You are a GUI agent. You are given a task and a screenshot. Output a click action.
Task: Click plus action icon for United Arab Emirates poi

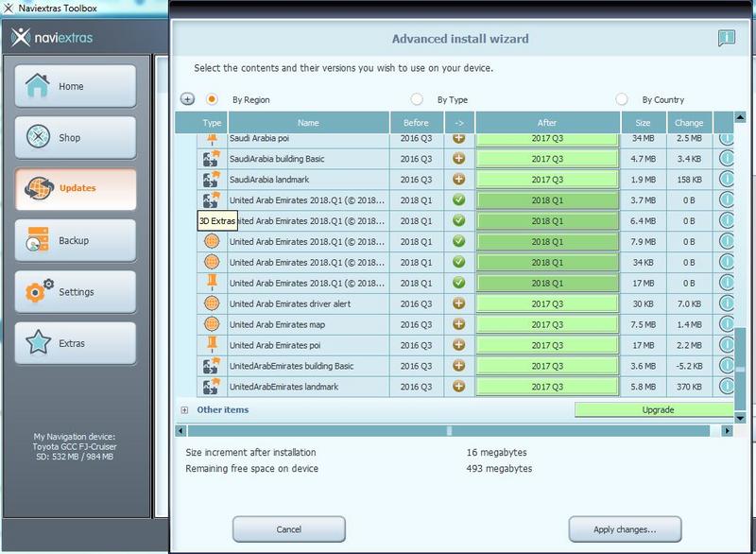pyautogui.click(x=458, y=345)
